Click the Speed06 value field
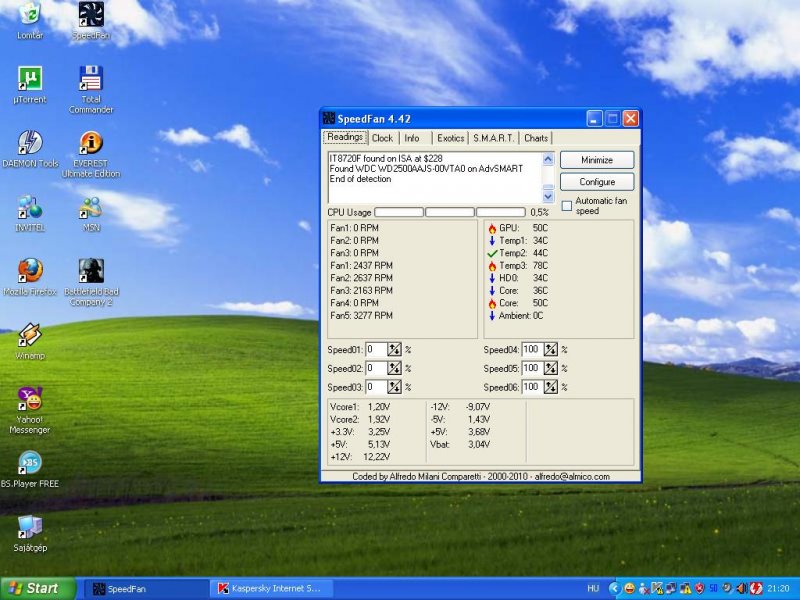The width and height of the screenshot is (800, 600). point(532,387)
